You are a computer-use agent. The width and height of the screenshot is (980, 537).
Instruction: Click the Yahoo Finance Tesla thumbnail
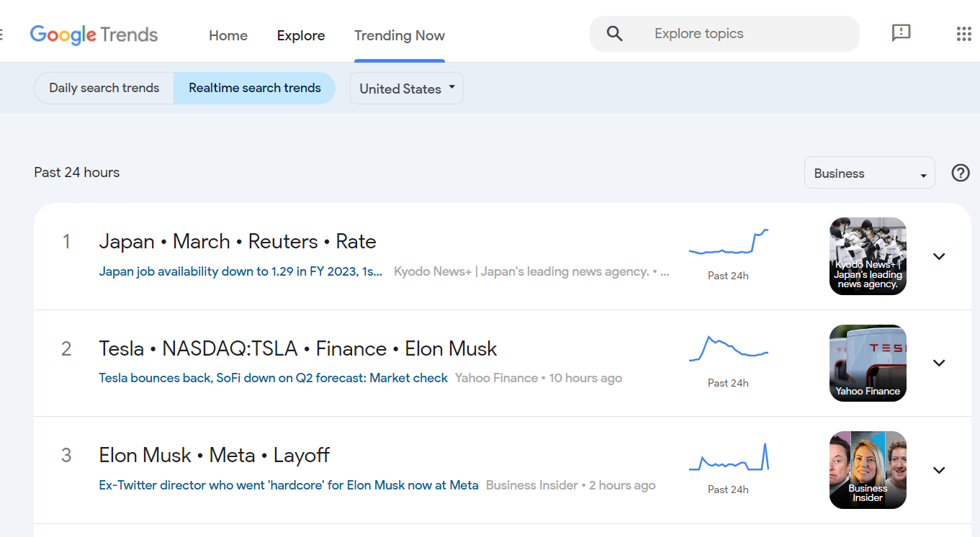click(x=868, y=363)
